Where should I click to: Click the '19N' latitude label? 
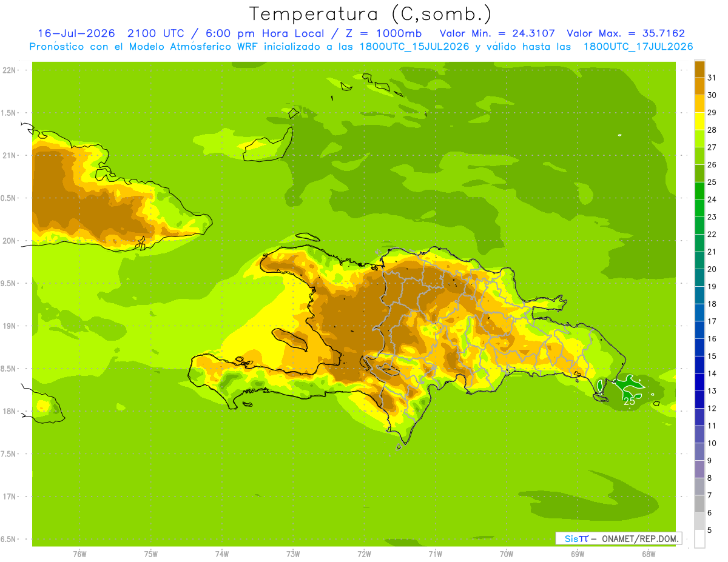tap(9, 326)
